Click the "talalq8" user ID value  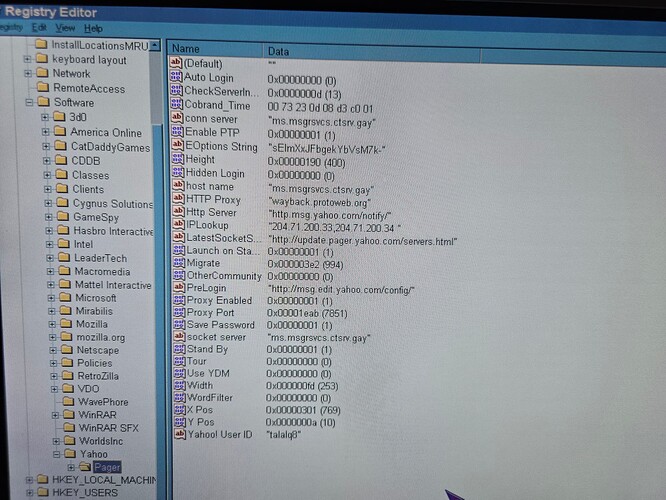284,435
